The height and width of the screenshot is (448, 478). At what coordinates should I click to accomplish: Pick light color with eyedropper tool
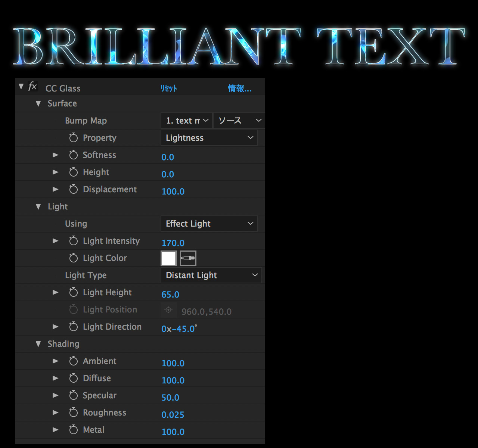pos(188,258)
